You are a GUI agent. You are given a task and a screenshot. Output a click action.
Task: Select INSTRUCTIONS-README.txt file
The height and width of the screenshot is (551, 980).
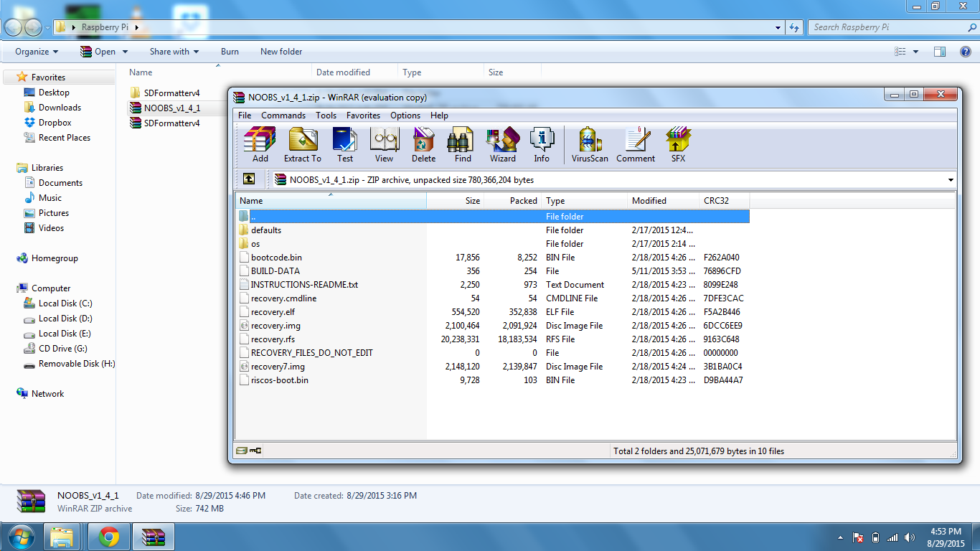pyautogui.click(x=304, y=285)
